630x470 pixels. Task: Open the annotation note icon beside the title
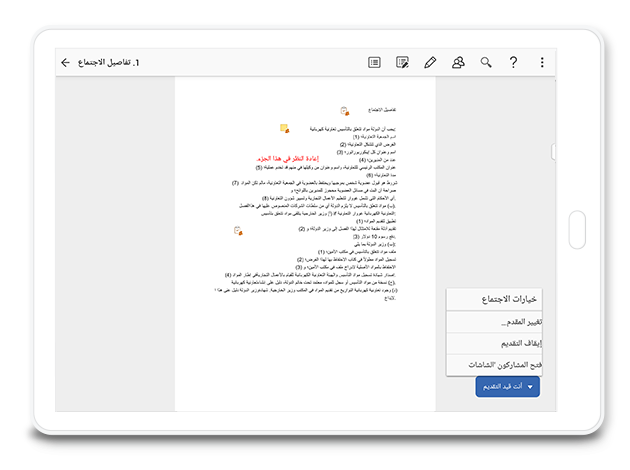click(x=345, y=111)
